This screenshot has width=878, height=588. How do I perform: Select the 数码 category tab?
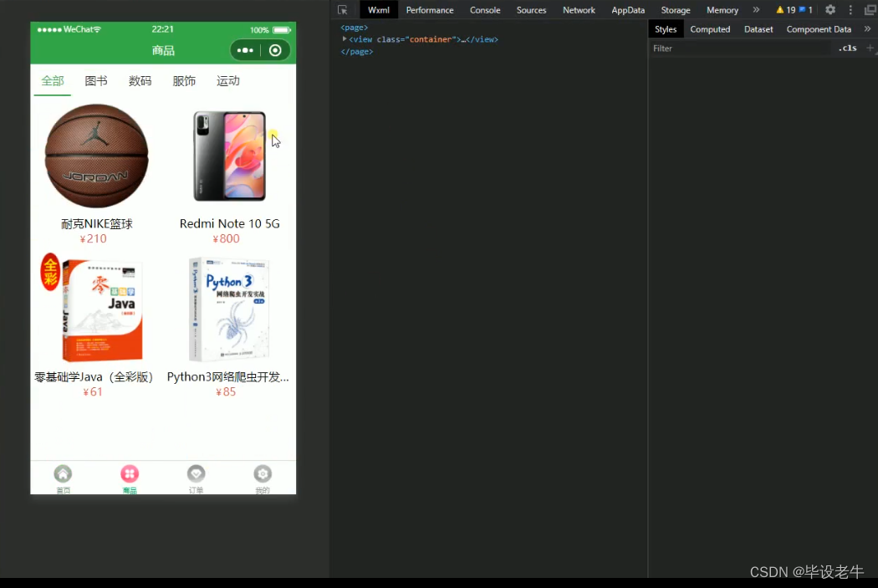[x=140, y=81]
